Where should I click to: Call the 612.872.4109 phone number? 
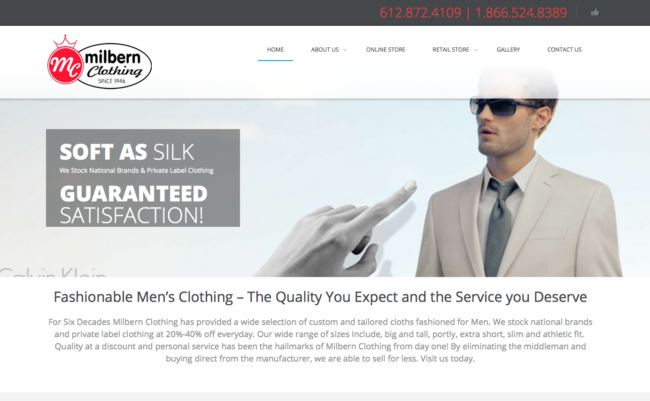[x=420, y=13]
